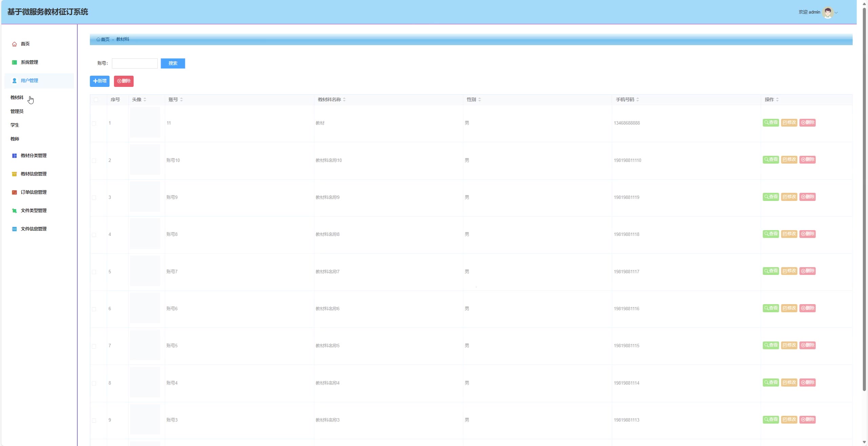Click the blue 文件信息管理 icon

tap(14, 229)
